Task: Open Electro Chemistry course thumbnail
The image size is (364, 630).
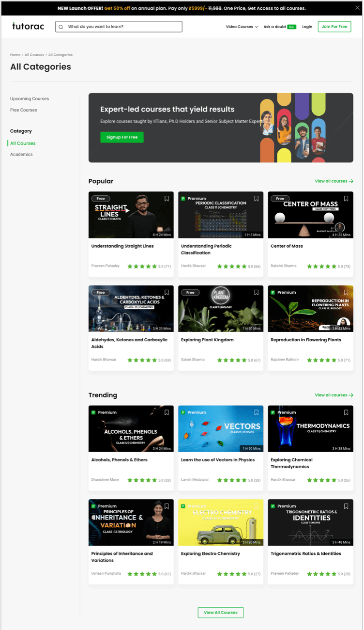Action: point(221,522)
